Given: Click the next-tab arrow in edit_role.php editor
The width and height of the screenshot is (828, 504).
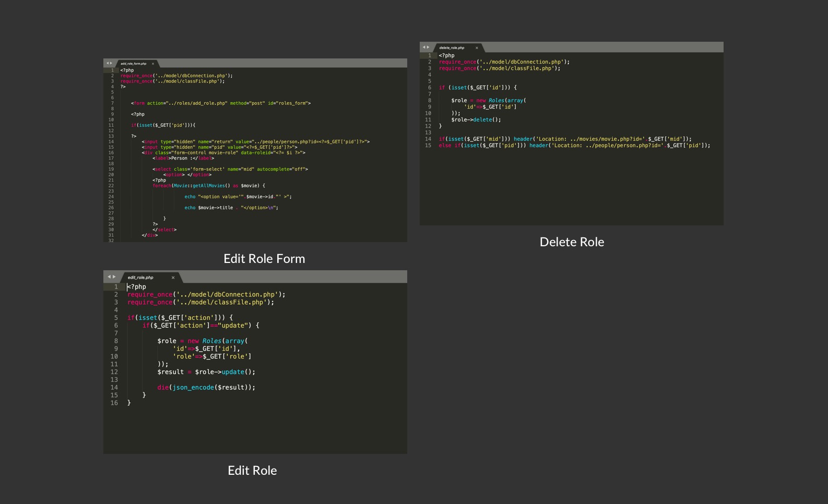Looking at the screenshot, I should point(114,277).
